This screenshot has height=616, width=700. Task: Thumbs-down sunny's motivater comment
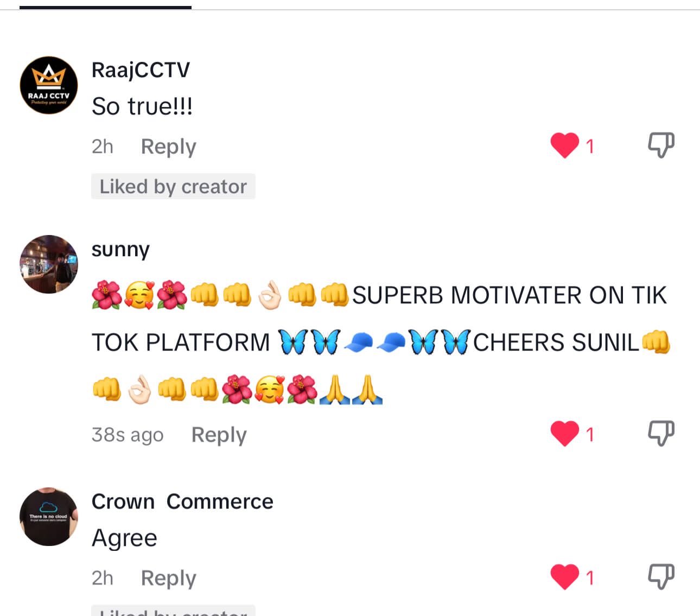[x=661, y=433]
